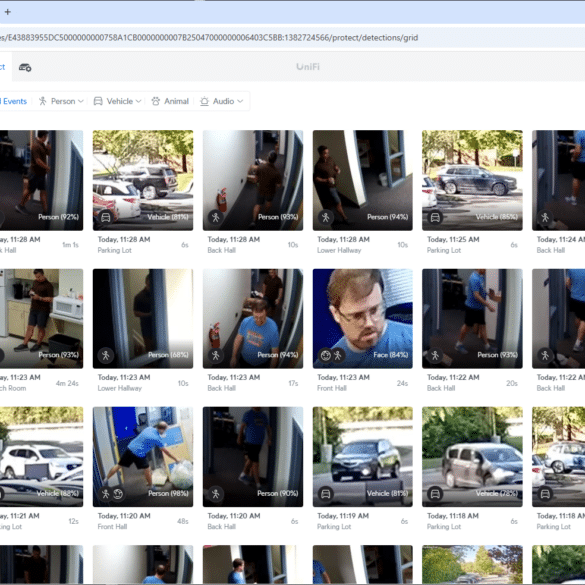The height and width of the screenshot is (585, 585).
Task: Open Vehicle (85%) 11:25 AM thumbnail
Action: 472,180
